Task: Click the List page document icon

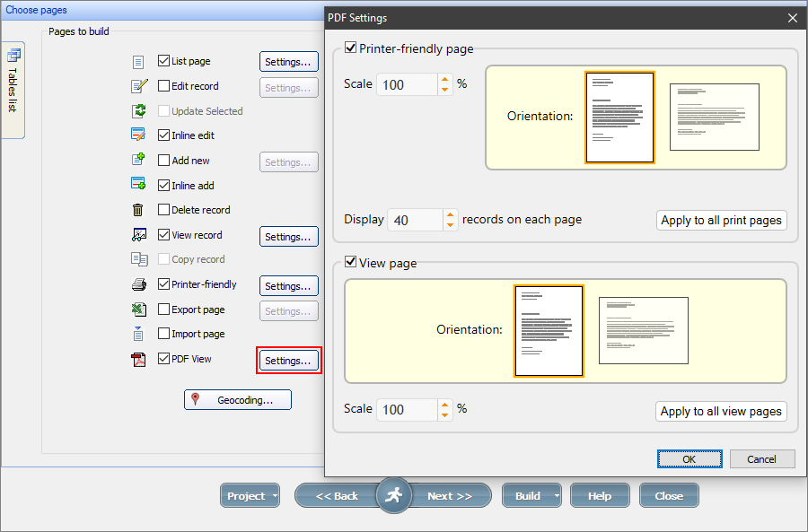Action: 138,61
